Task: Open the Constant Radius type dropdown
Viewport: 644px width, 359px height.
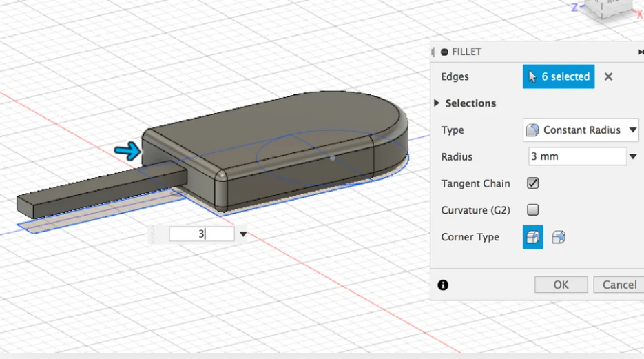Action: (581, 130)
